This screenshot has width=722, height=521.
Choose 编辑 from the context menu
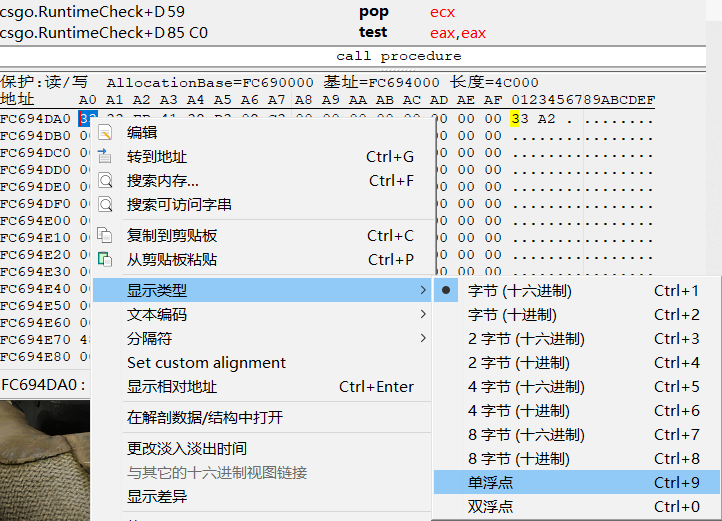click(x=262, y=133)
